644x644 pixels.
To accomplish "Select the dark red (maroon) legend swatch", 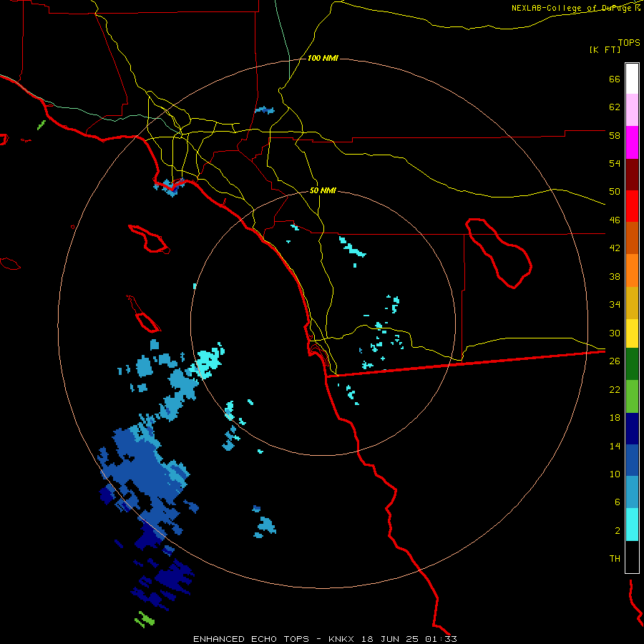I will point(632,175).
